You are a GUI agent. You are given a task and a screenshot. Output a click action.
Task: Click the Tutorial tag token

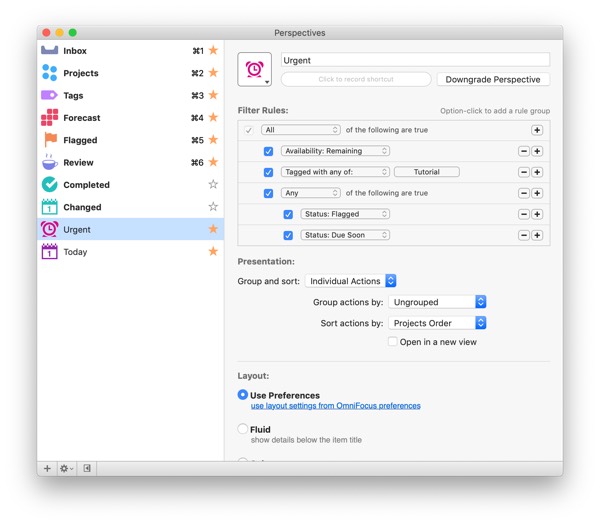click(x=427, y=172)
